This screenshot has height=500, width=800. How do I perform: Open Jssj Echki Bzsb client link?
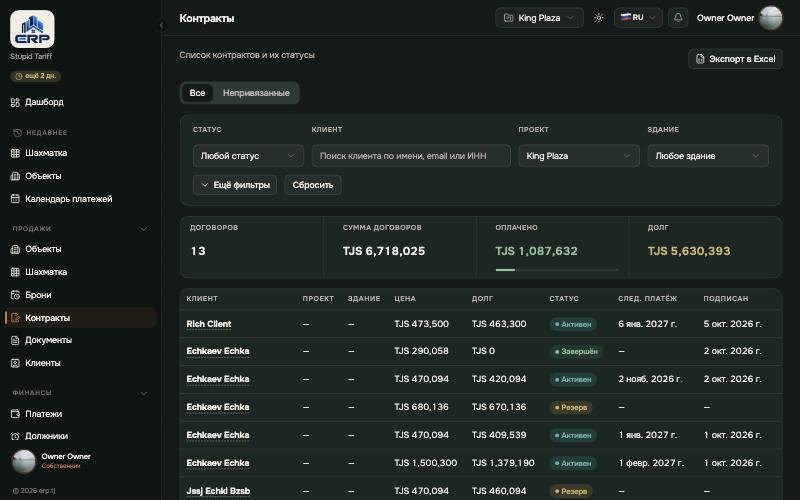(218, 491)
